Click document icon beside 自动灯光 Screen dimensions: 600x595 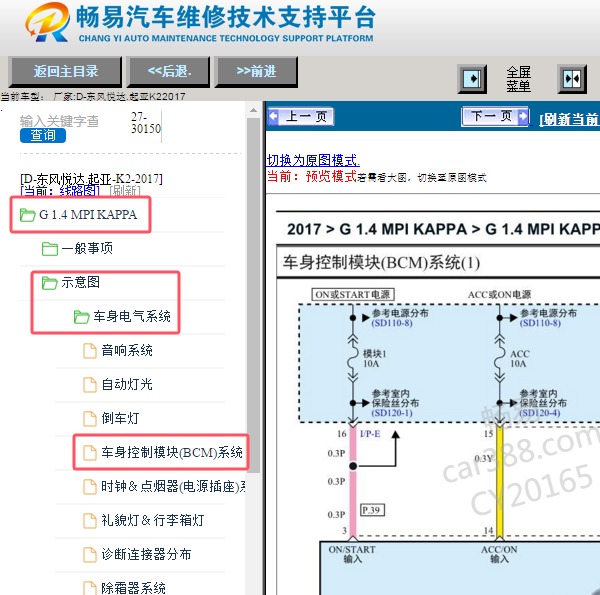(90, 385)
